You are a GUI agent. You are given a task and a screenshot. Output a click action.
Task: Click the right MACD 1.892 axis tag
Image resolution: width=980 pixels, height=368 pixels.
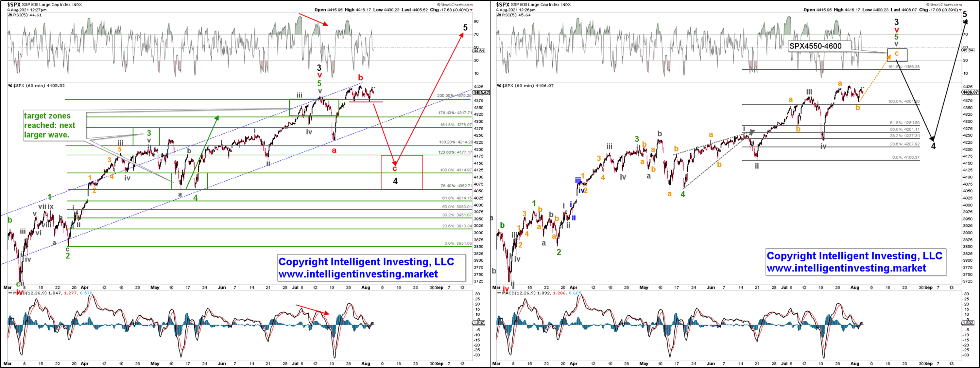tap(968, 323)
